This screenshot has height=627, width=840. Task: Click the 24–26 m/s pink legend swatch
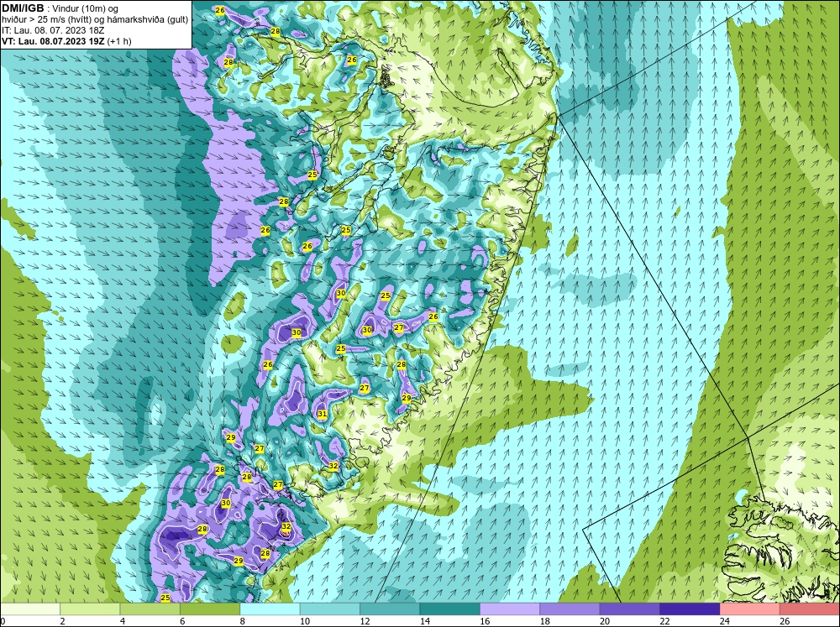point(750,609)
